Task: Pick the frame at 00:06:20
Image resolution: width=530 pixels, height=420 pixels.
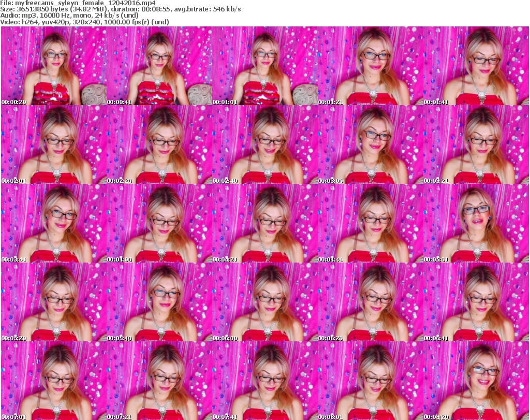Action: pyautogui.click(x=371, y=302)
